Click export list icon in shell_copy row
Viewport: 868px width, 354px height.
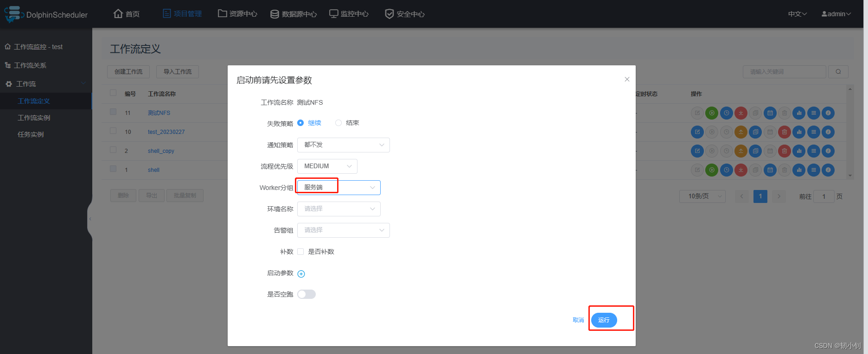pyautogui.click(x=814, y=151)
